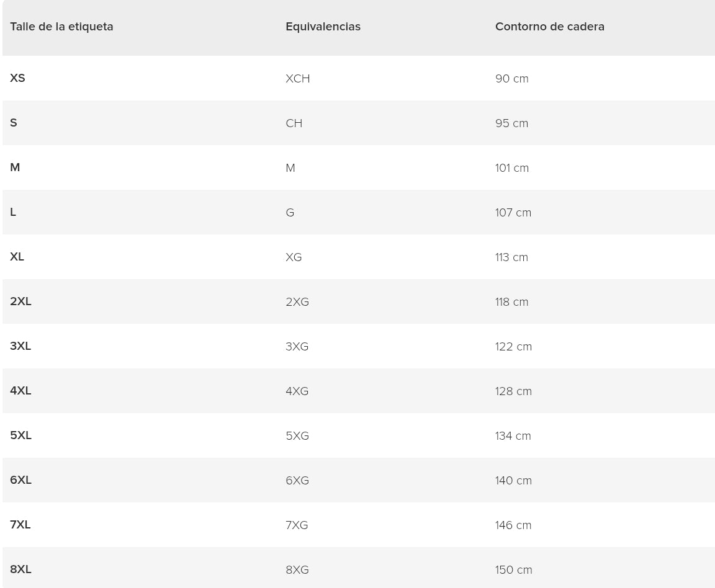The image size is (715, 588).
Task: Click the S size row label
Action: coord(14,123)
